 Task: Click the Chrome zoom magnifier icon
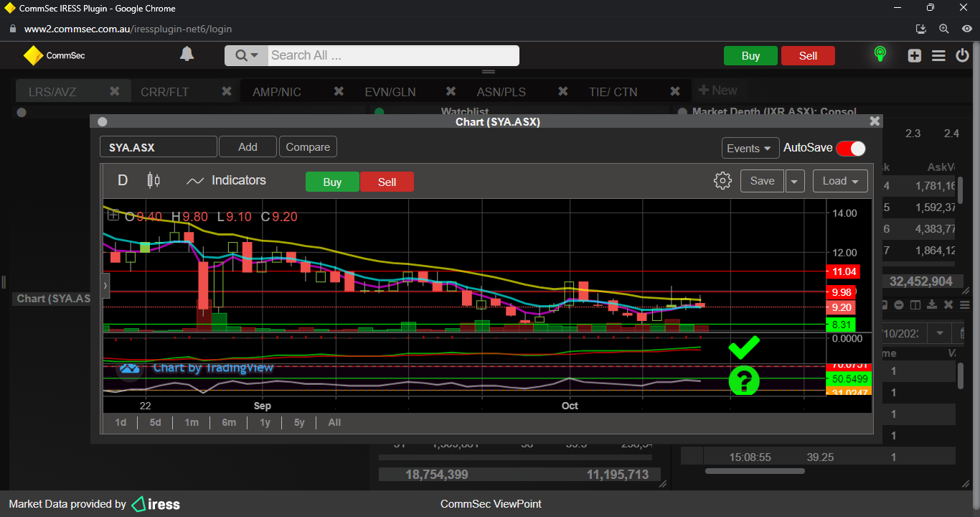pyautogui.click(x=944, y=29)
